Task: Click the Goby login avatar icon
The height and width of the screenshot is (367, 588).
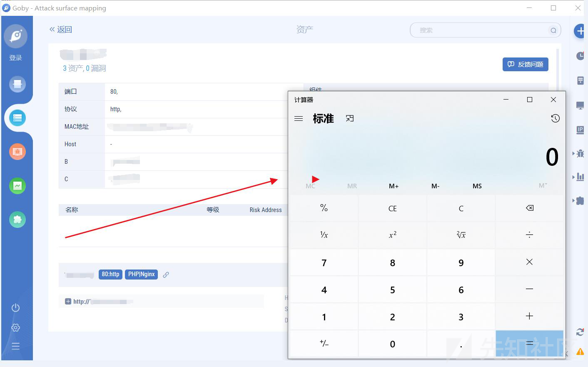Action: [16, 36]
